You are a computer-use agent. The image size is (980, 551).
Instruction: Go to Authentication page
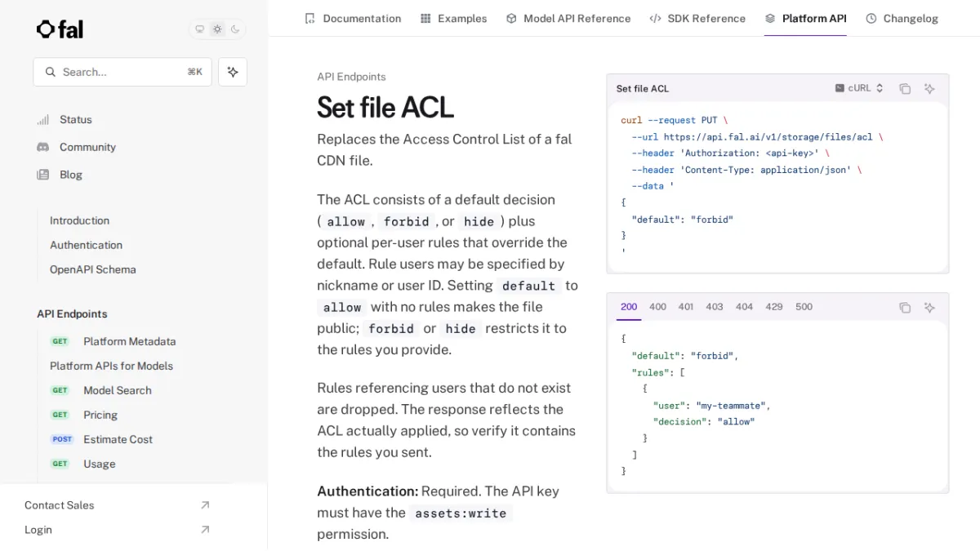86,245
